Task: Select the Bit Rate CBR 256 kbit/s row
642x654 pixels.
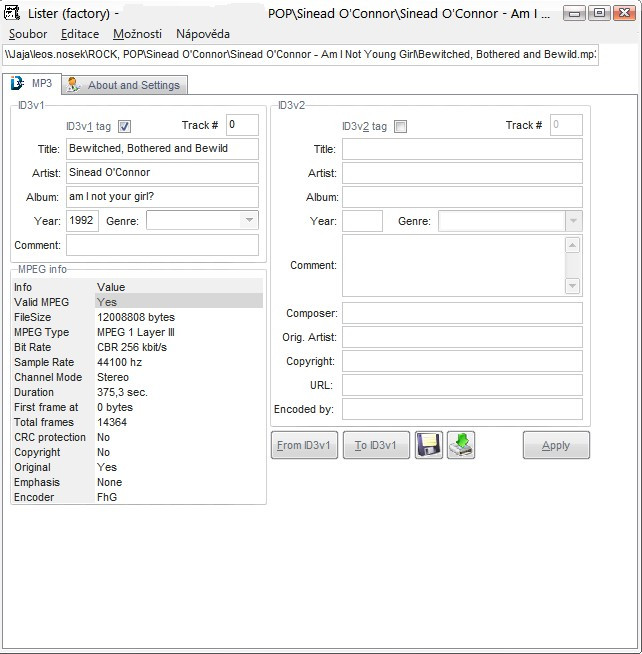Action: (138, 347)
